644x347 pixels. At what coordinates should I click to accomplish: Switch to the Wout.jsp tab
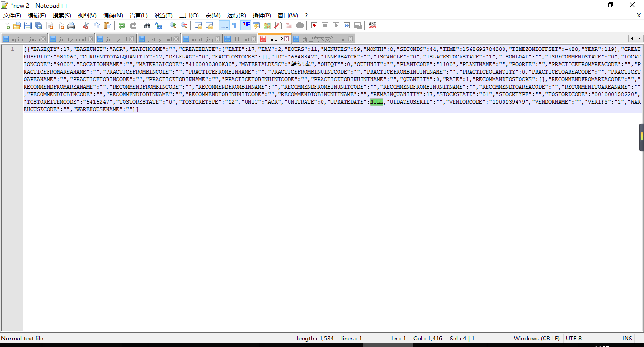coord(202,39)
